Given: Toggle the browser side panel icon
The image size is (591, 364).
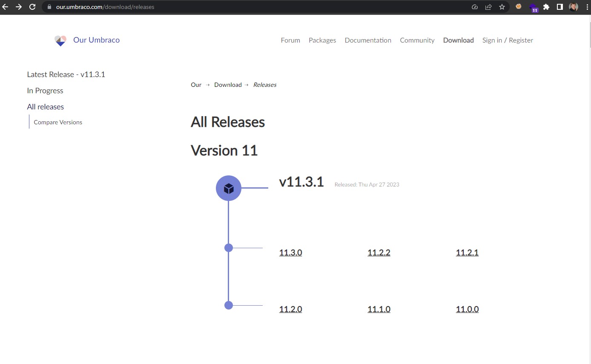Looking at the screenshot, I should (560, 7).
